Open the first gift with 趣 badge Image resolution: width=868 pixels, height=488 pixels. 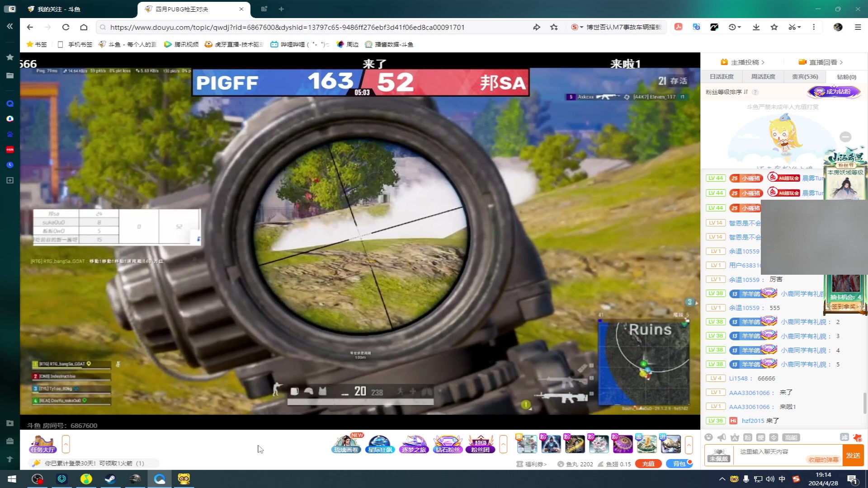527,444
